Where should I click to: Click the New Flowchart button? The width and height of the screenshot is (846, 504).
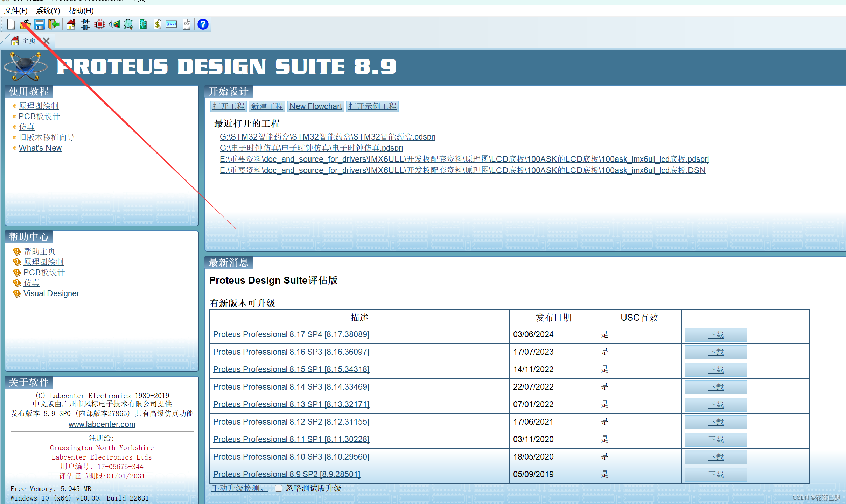point(315,106)
